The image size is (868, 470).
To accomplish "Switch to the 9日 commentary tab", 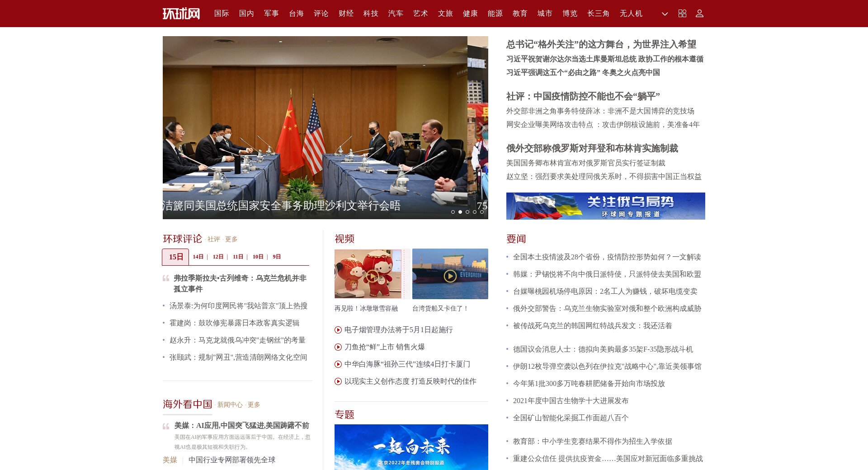I will click(x=277, y=257).
